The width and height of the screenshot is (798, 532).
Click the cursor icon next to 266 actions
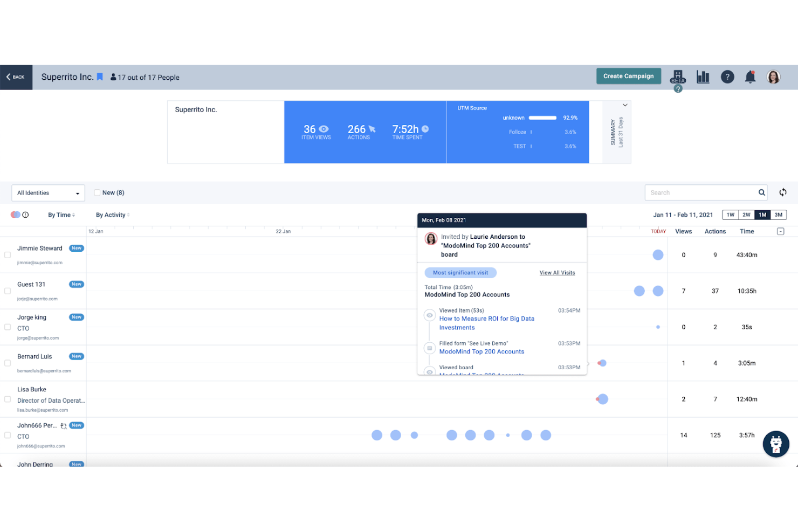tap(372, 129)
